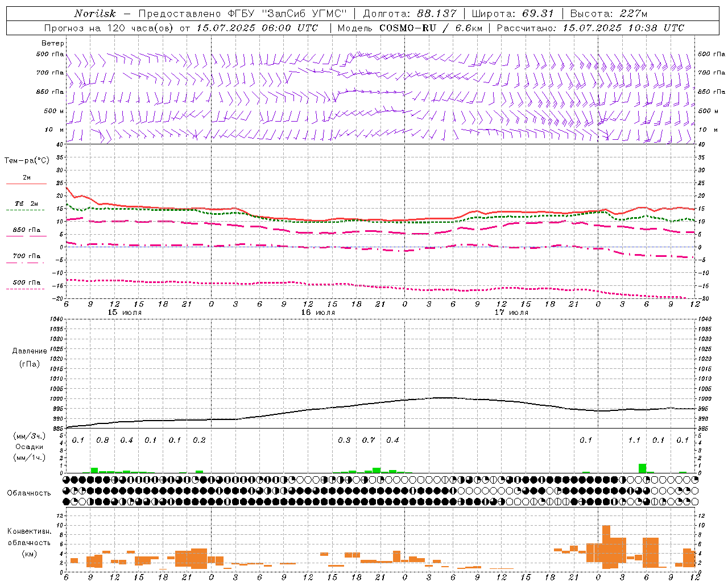Screen dimensions: 728x582
Task: Click the 0.7 precipitation amount value
Action: click(x=369, y=440)
